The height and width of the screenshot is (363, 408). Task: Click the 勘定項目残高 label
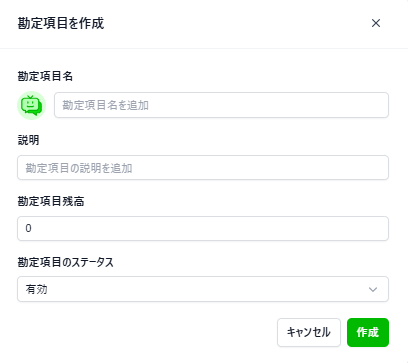coord(51,201)
